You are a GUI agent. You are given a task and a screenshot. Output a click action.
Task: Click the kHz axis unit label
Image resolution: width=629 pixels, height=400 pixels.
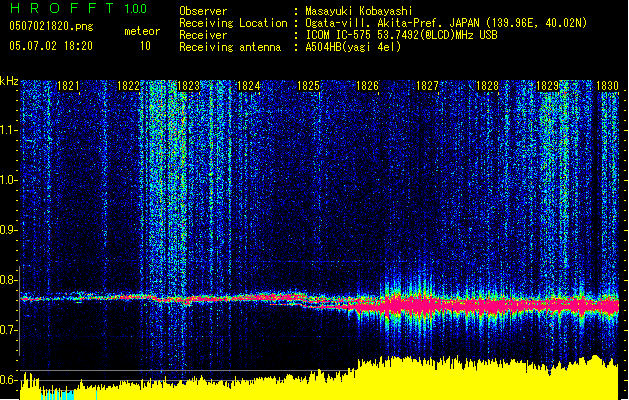coord(9,81)
